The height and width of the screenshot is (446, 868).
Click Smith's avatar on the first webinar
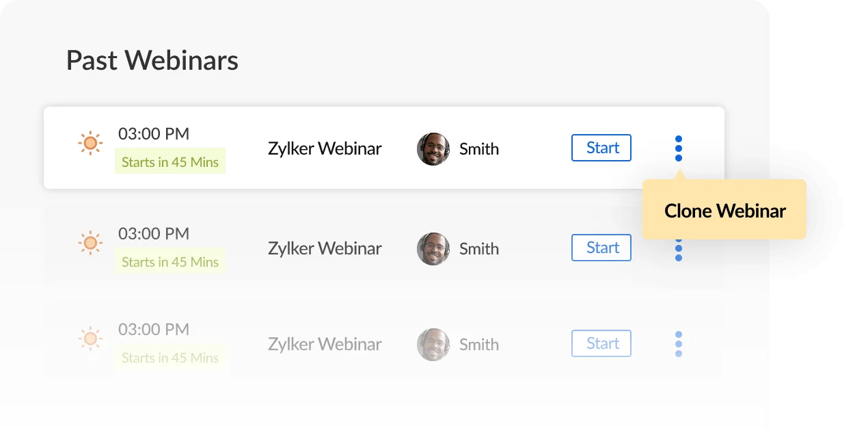(433, 148)
